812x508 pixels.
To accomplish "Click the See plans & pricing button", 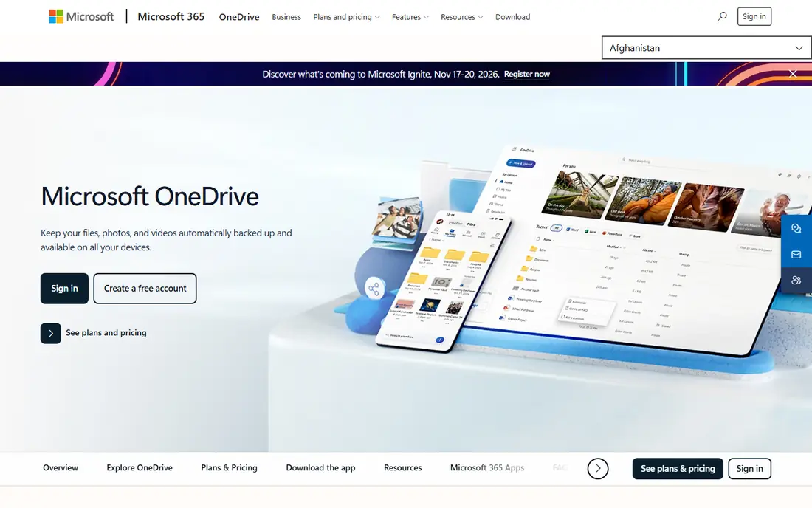I will (678, 469).
